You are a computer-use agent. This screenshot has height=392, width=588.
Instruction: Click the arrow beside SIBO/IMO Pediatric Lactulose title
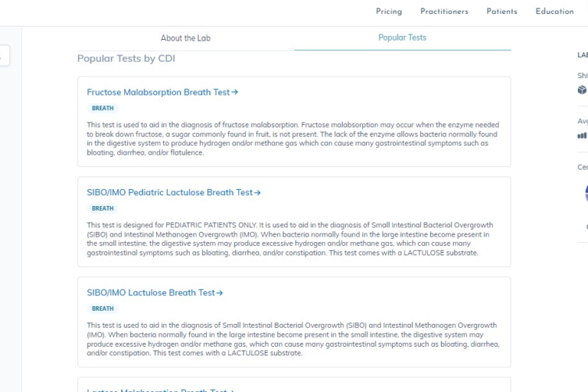(257, 193)
